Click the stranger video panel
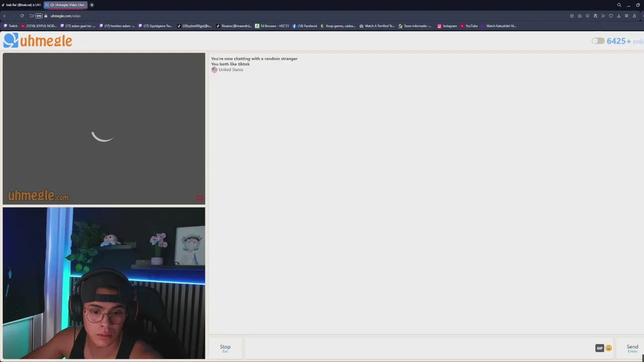This screenshot has height=362, width=644. pyautogui.click(x=104, y=129)
